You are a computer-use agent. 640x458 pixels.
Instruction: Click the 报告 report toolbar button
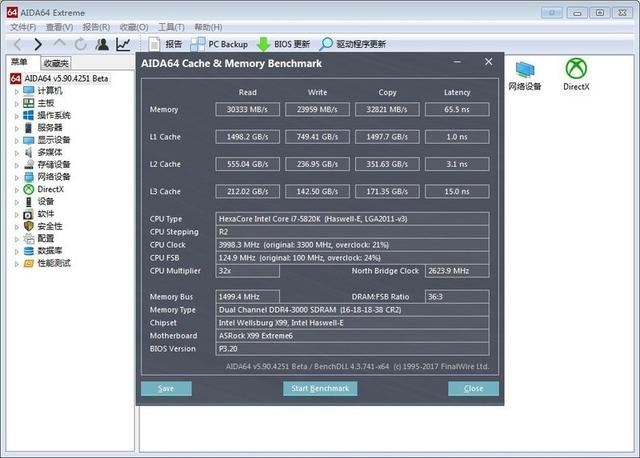(x=165, y=44)
